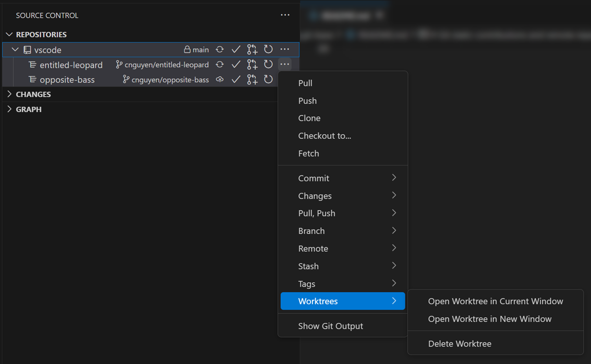Click the Sync Changes icon on the vscode repository

(x=219, y=49)
